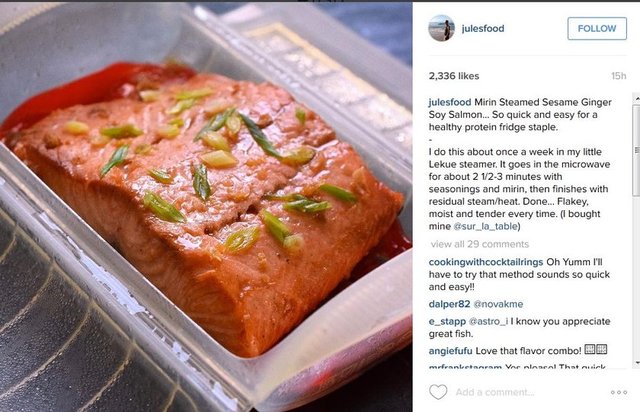Click the heart like icon
The width and height of the screenshot is (640, 412).
click(x=438, y=392)
